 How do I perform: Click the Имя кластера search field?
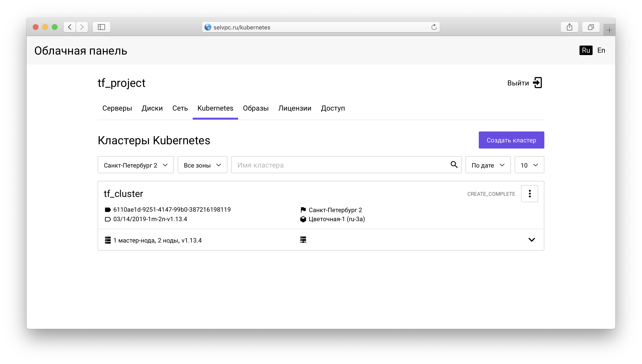pyautogui.click(x=340, y=165)
